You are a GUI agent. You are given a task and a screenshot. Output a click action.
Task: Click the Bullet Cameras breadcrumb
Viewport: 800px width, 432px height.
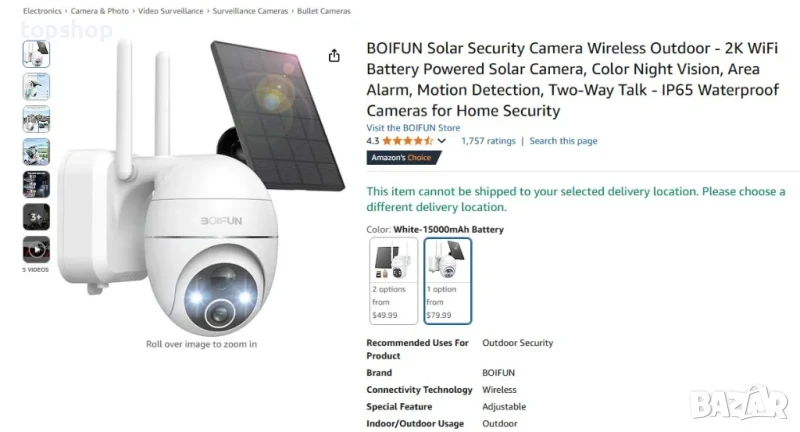point(324,10)
